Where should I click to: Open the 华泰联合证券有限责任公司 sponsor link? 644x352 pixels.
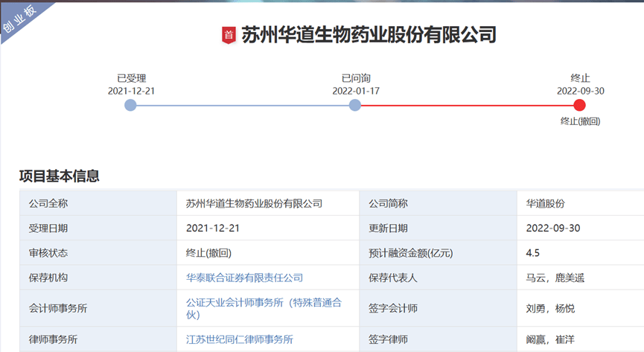[244, 278]
